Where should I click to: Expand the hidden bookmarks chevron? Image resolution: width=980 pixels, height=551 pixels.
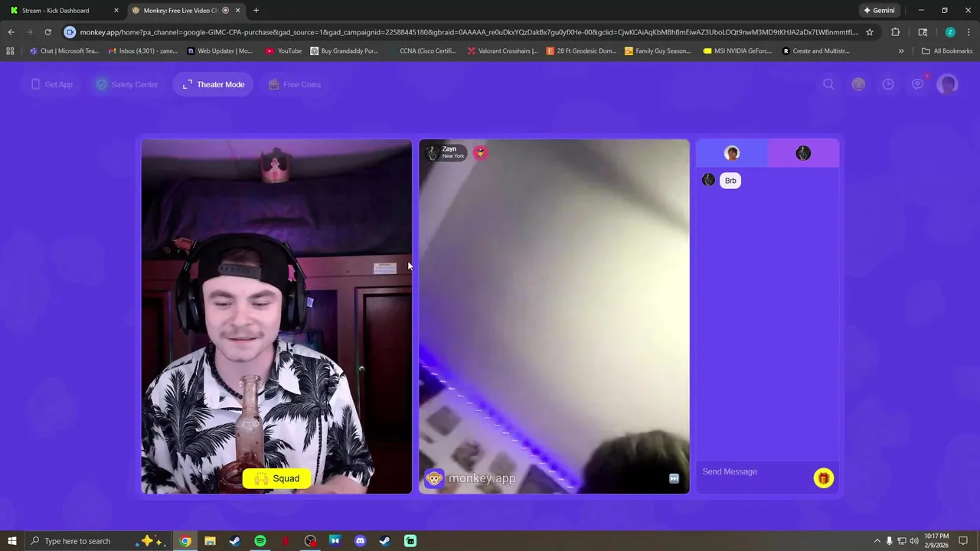tap(901, 51)
